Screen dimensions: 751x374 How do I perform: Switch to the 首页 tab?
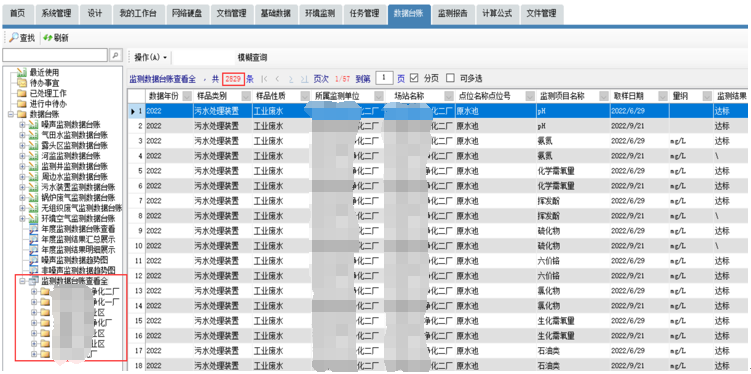pyautogui.click(x=18, y=13)
